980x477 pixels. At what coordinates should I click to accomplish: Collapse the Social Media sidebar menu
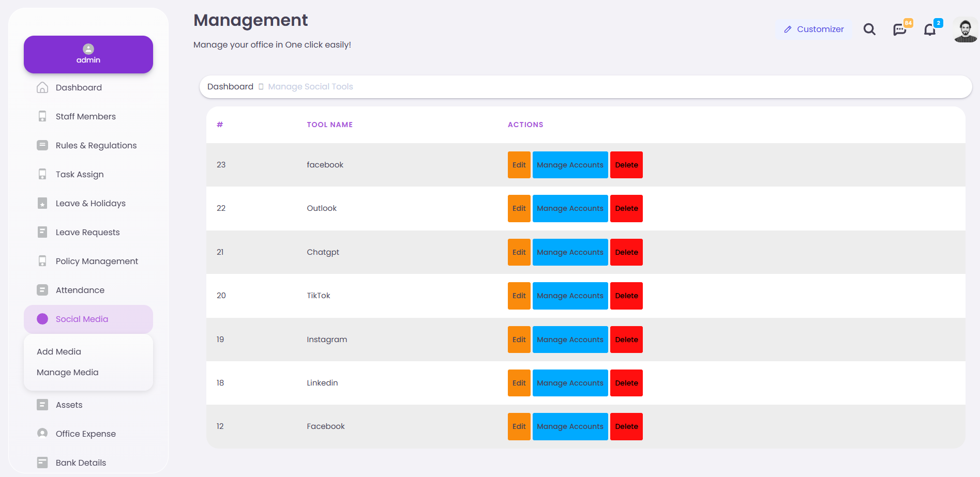click(x=88, y=319)
